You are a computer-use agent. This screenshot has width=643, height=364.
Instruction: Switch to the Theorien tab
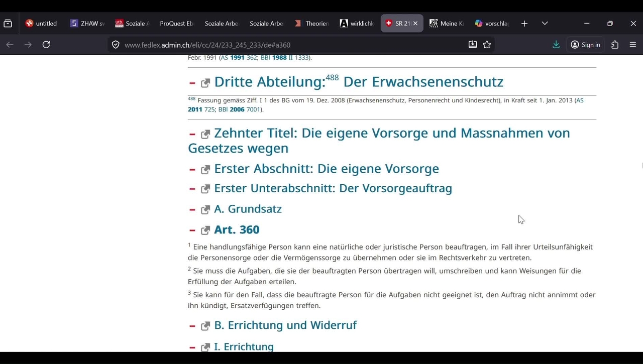[312, 24]
